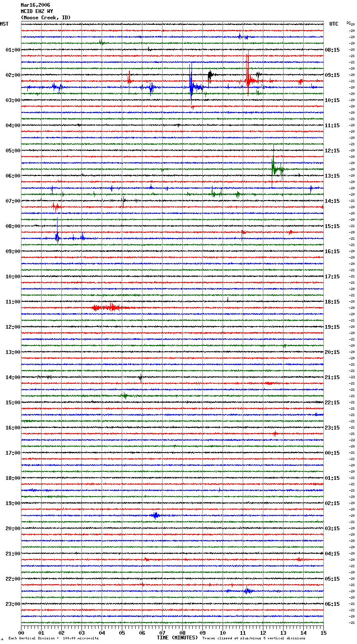Select the 20:00 MST time label
Screen dimensions: 357x644
[x=13, y=529]
